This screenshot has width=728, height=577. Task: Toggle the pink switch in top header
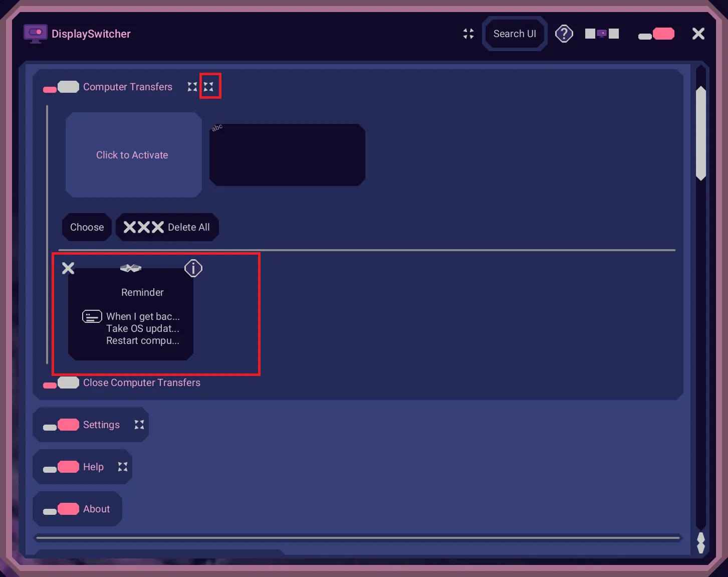[656, 34]
